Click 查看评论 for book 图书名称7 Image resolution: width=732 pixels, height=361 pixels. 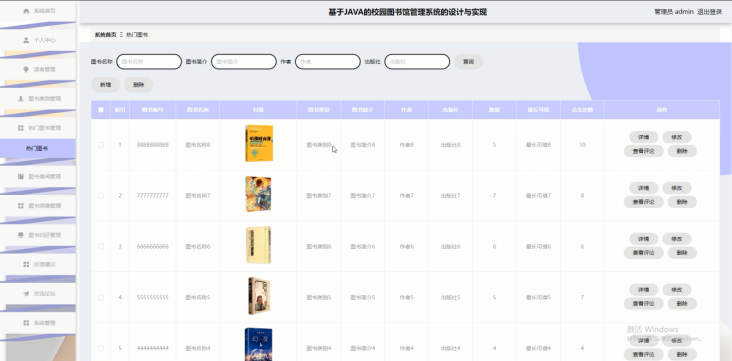coord(644,202)
